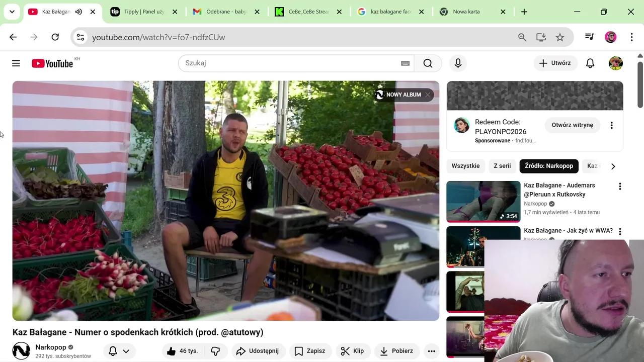The width and height of the screenshot is (644, 362).
Task: Click Otwórz witrynę on the ad
Action: (x=572, y=125)
